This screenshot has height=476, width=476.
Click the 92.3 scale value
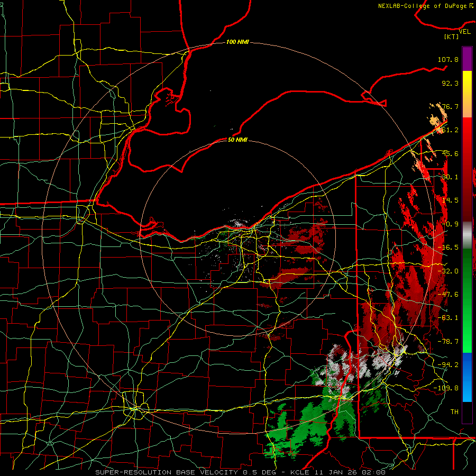coord(450,83)
